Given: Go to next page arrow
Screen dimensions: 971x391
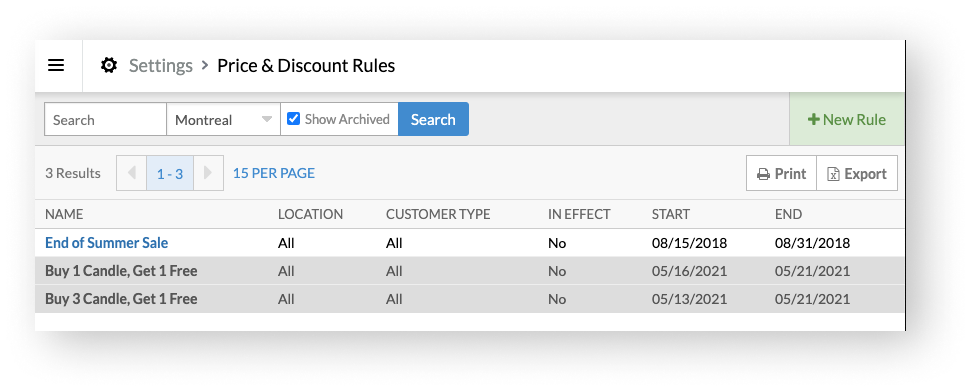Looking at the screenshot, I should [x=208, y=173].
